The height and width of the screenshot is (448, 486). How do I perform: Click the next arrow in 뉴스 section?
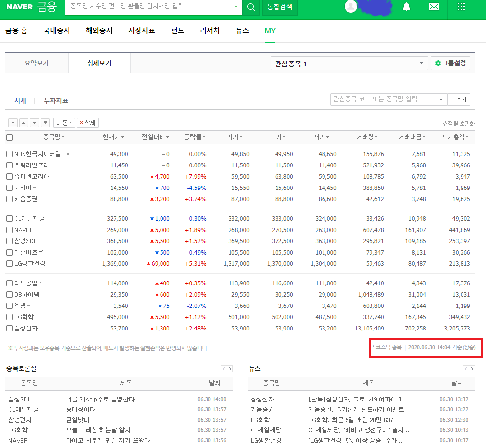pos(472,369)
